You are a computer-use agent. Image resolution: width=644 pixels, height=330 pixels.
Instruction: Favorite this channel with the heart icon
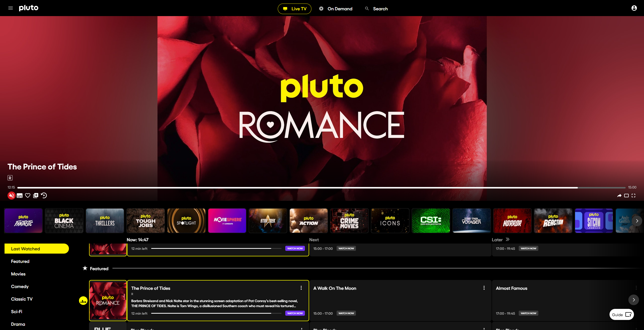tap(28, 196)
